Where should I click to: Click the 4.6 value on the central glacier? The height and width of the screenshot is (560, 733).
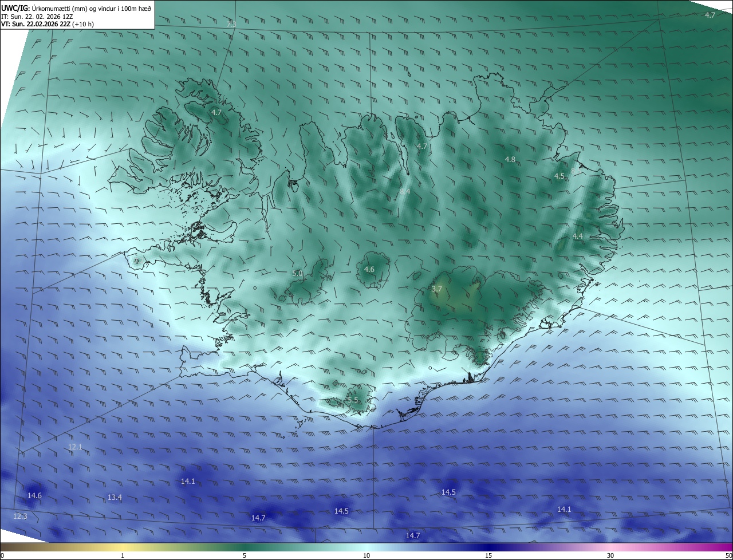click(x=369, y=269)
